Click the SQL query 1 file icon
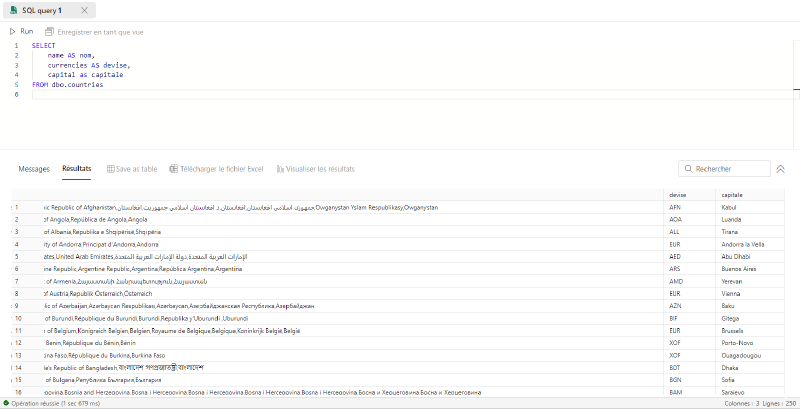 coord(13,10)
